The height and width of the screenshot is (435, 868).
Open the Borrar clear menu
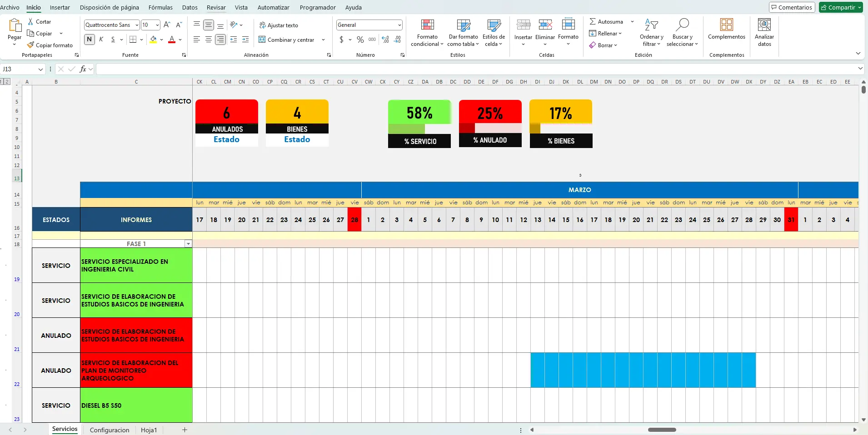603,45
